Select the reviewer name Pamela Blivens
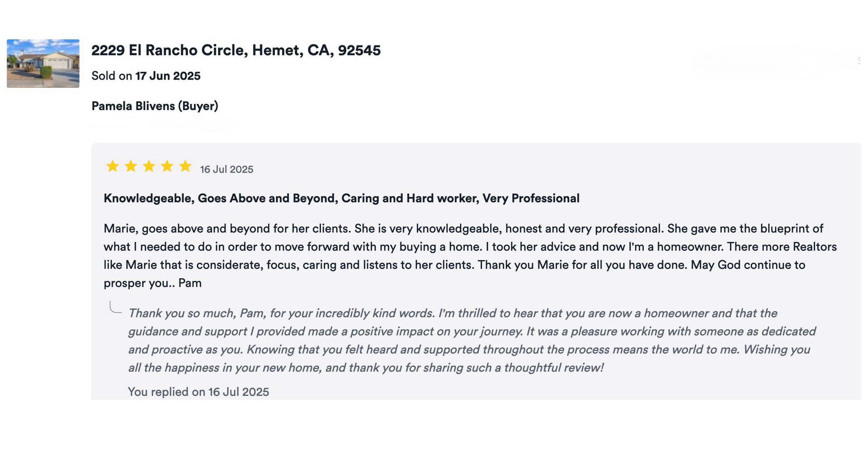The width and height of the screenshot is (868, 452). (x=133, y=106)
